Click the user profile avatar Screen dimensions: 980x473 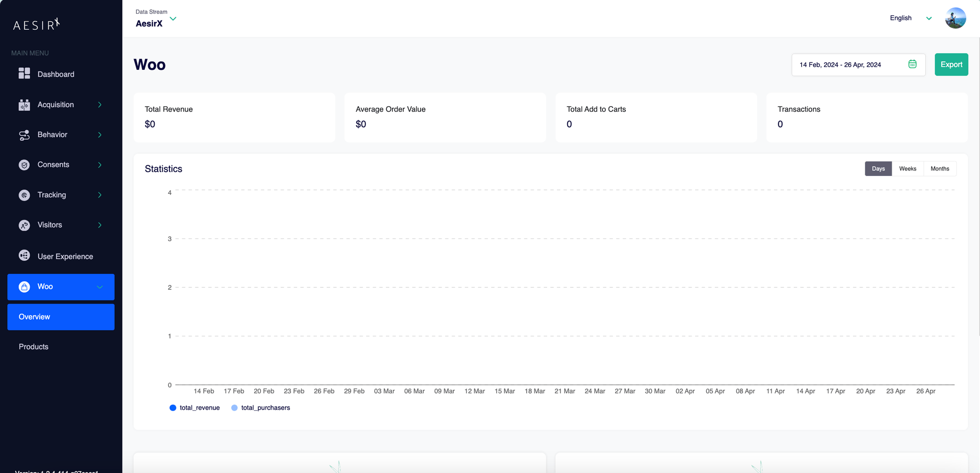pyautogui.click(x=955, y=18)
